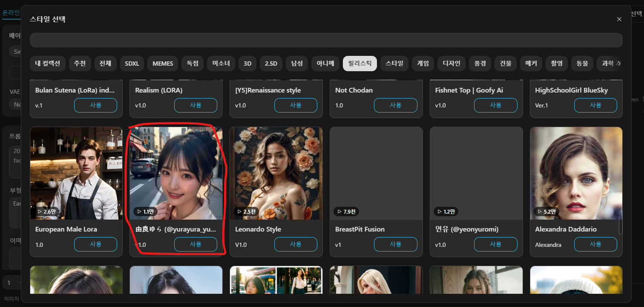Click the 2.6만 play count badge
Screen dimensions: 644x307
pyautogui.click(x=46, y=211)
